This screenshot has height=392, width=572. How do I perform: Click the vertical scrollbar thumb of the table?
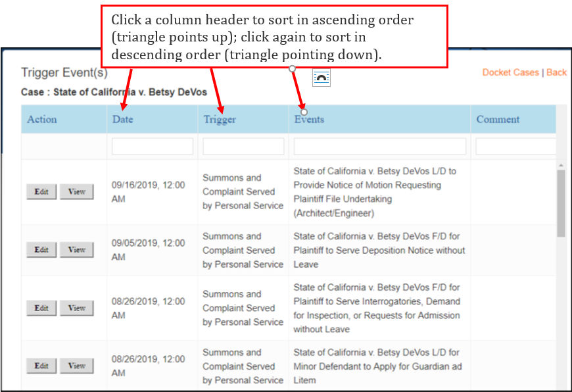(x=561, y=203)
